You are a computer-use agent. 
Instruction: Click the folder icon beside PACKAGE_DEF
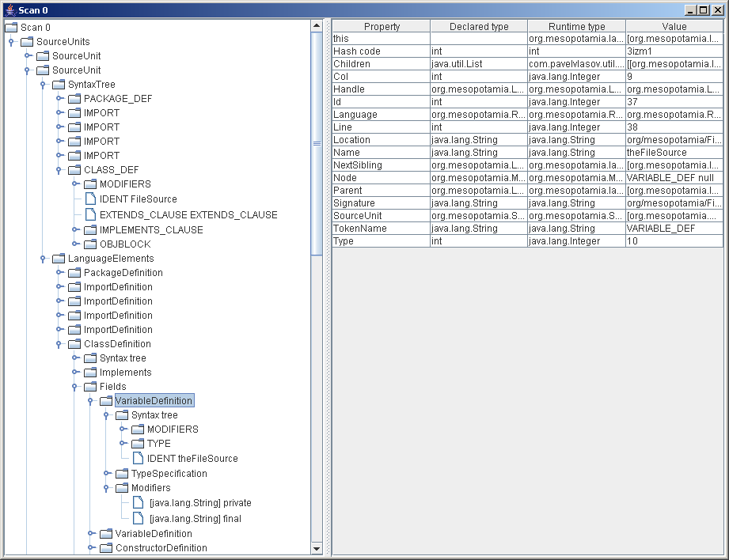74,99
